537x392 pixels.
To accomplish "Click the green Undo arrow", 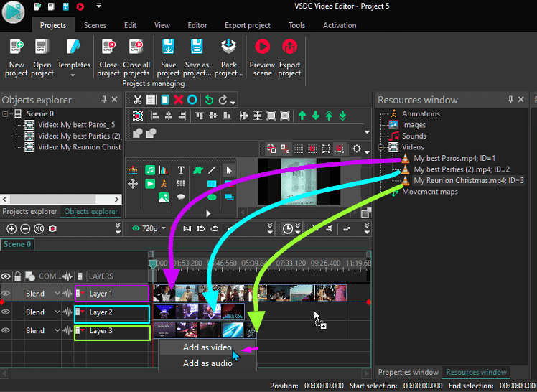I will (209, 100).
